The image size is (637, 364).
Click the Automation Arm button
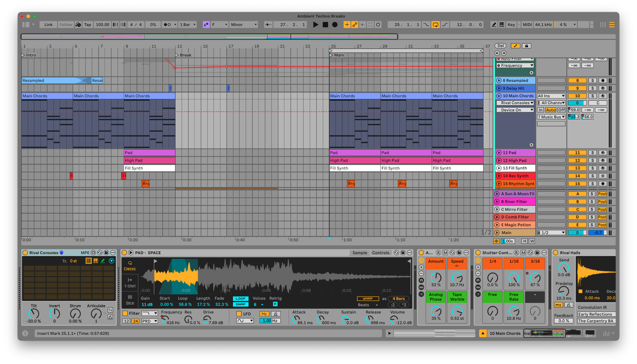point(355,25)
